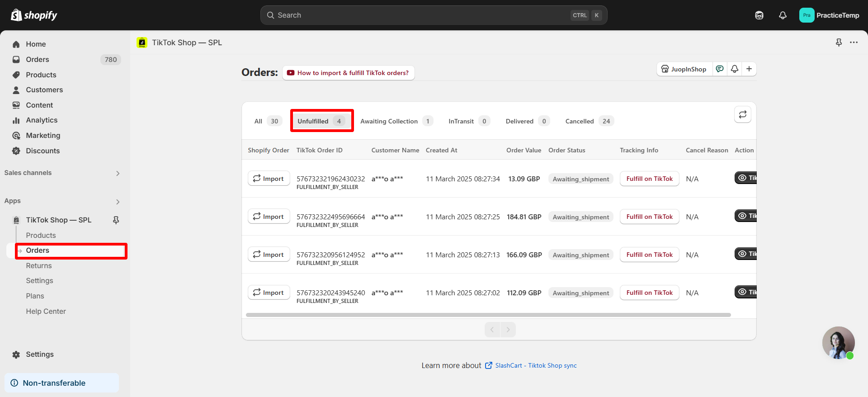The image size is (868, 397).
Task: Click the Shopify logo
Action: point(34,15)
